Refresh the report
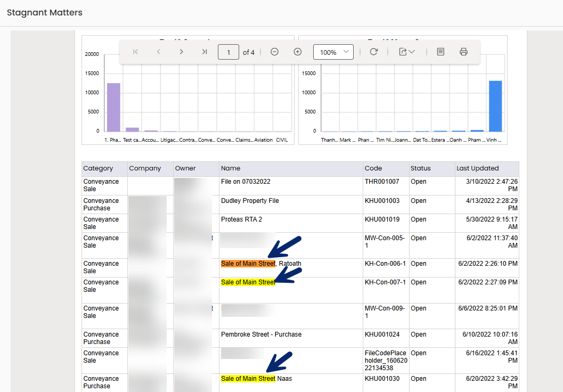The width and height of the screenshot is (563, 392). (x=374, y=52)
